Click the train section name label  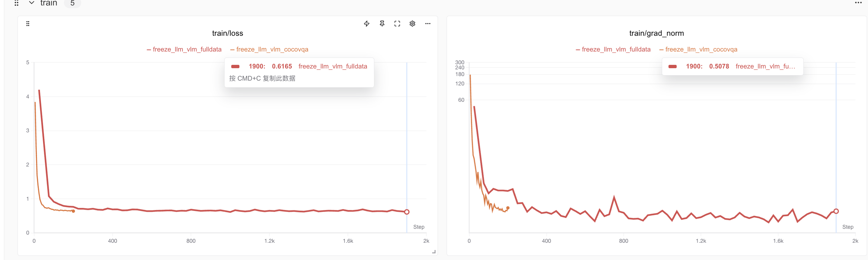[x=49, y=3]
